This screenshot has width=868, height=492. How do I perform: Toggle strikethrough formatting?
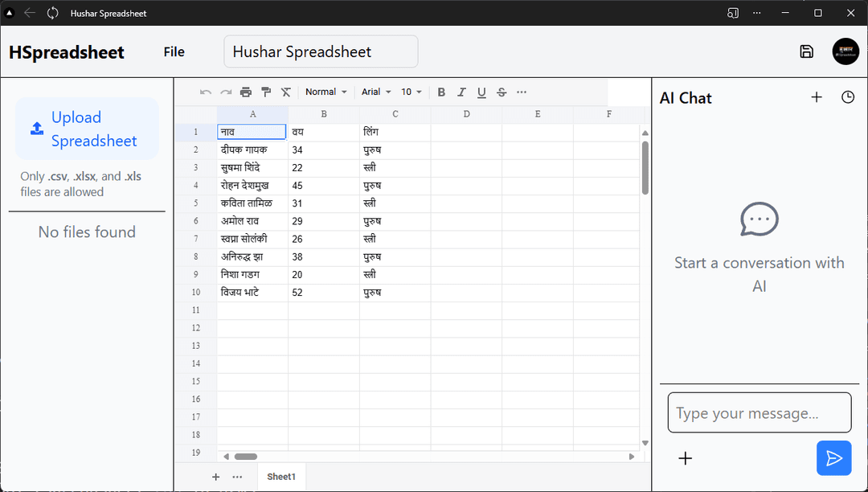pyautogui.click(x=502, y=92)
